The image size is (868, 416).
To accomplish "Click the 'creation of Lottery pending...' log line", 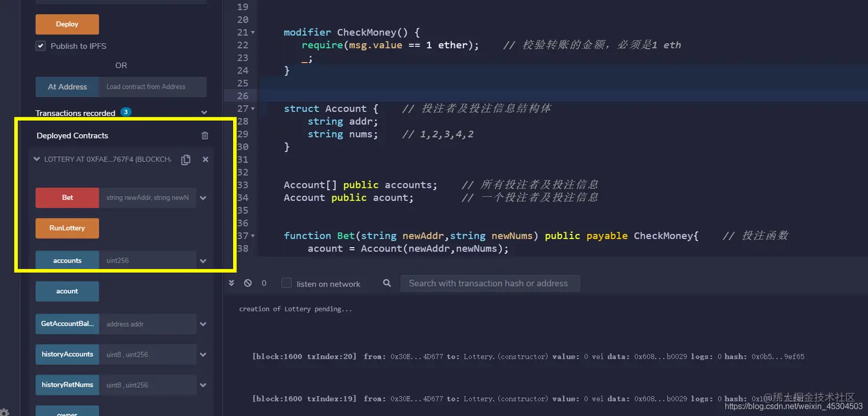I will pos(296,309).
